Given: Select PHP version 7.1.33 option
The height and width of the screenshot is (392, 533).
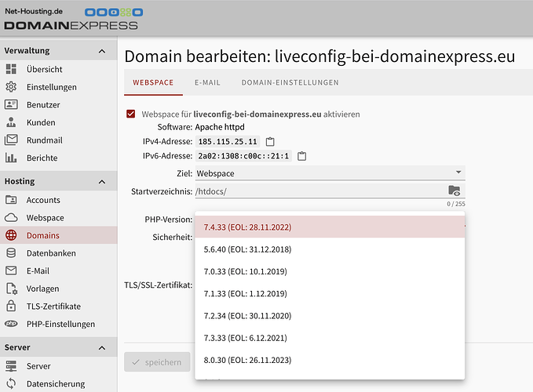Looking at the screenshot, I should pyautogui.click(x=330, y=293).
